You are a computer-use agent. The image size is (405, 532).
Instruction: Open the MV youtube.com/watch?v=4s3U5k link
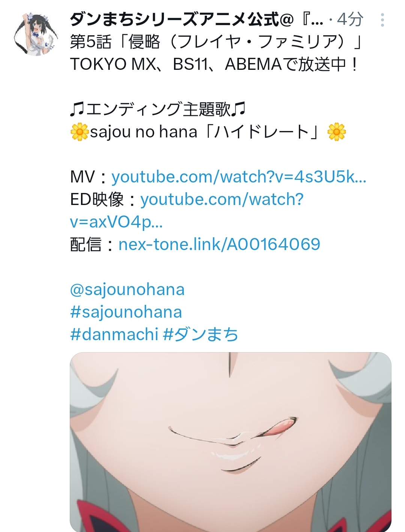click(239, 177)
